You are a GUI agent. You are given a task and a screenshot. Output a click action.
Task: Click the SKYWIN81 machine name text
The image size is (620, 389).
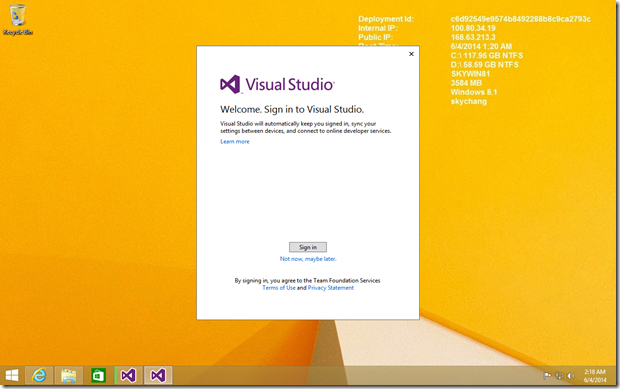[x=471, y=74]
